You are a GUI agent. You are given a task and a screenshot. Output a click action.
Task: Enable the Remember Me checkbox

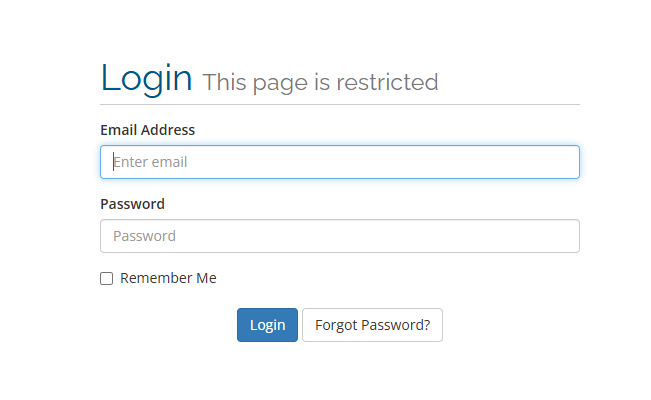pos(107,279)
